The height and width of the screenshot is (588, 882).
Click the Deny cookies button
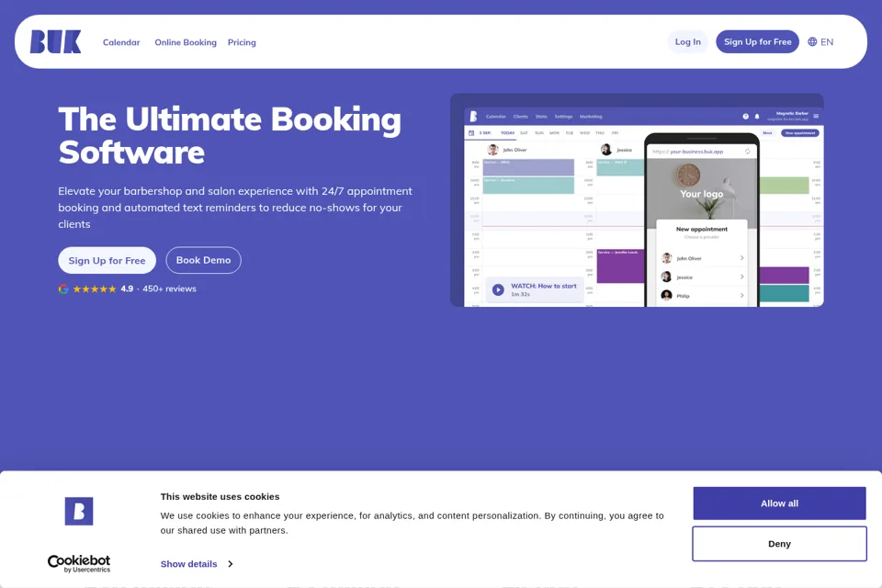click(x=779, y=544)
